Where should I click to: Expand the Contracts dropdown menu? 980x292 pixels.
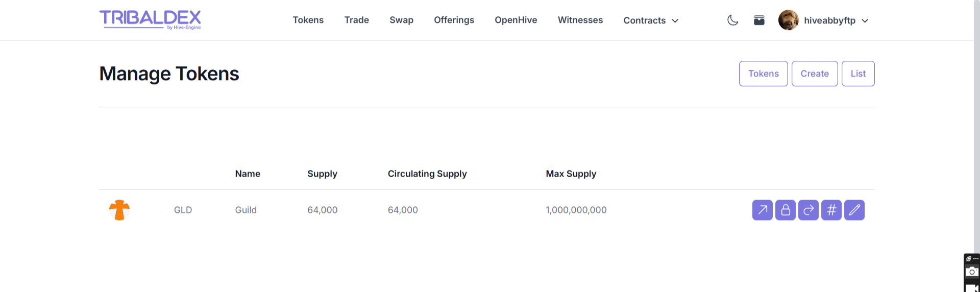(x=651, y=20)
